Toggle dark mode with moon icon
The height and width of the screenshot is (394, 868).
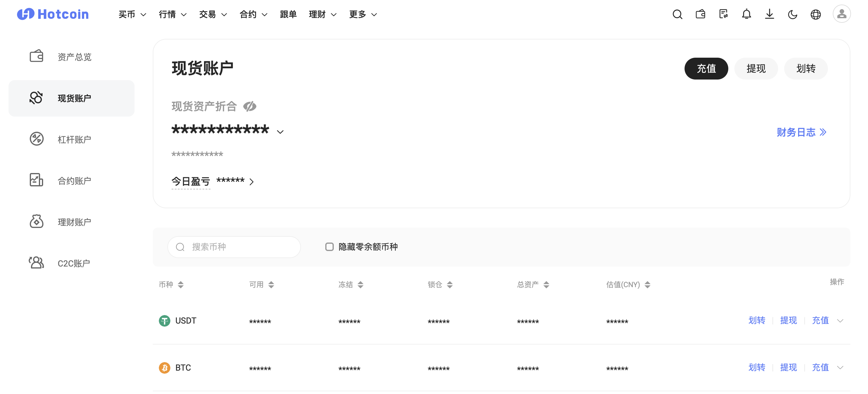click(x=792, y=15)
